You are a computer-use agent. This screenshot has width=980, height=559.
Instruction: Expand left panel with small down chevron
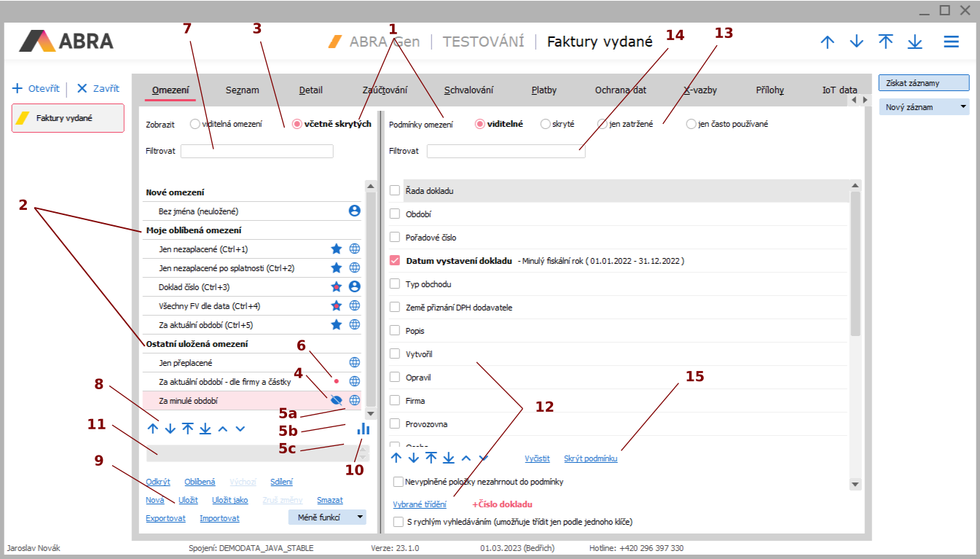coord(240,429)
